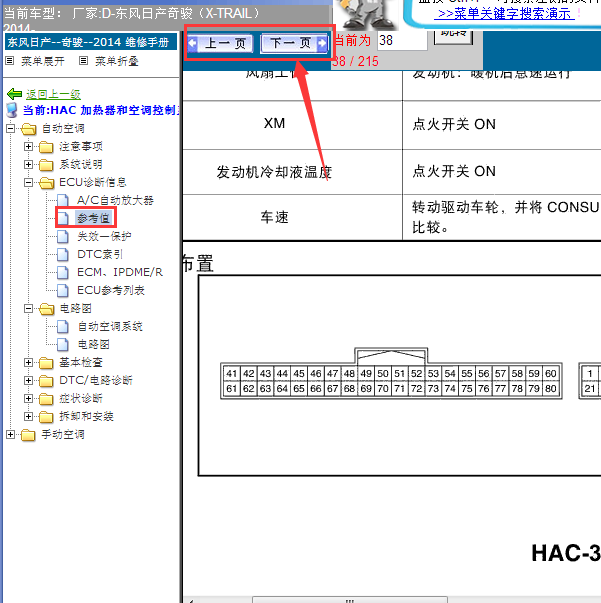The height and width of the screenshot is (603, 601).
Task: Go to the previous page with 上一页
Action: tap(220, 43)
